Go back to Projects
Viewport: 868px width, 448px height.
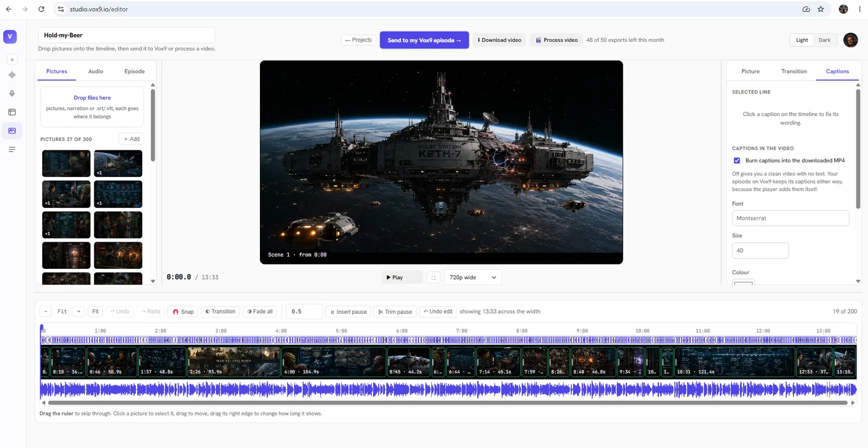coord(359,40)
